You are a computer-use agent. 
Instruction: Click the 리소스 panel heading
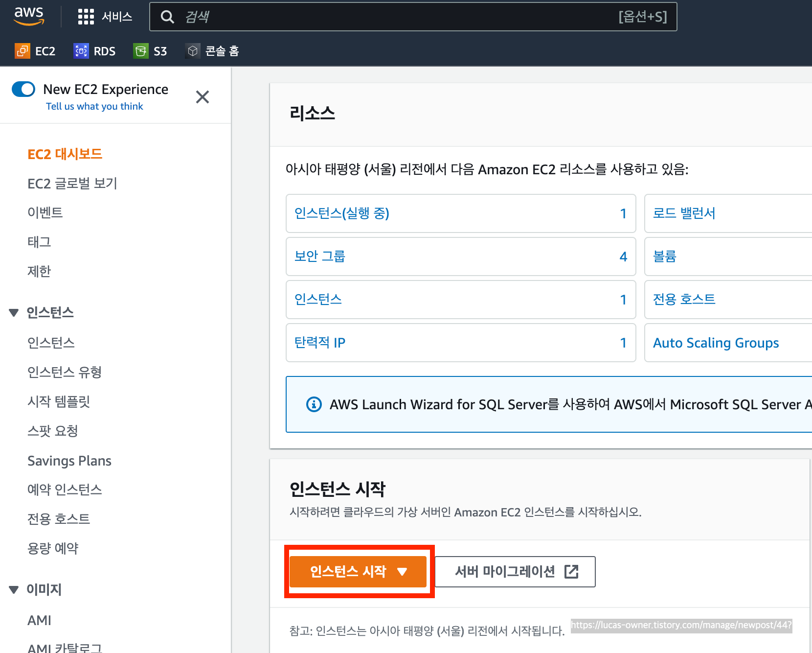[x=312, y=114]
